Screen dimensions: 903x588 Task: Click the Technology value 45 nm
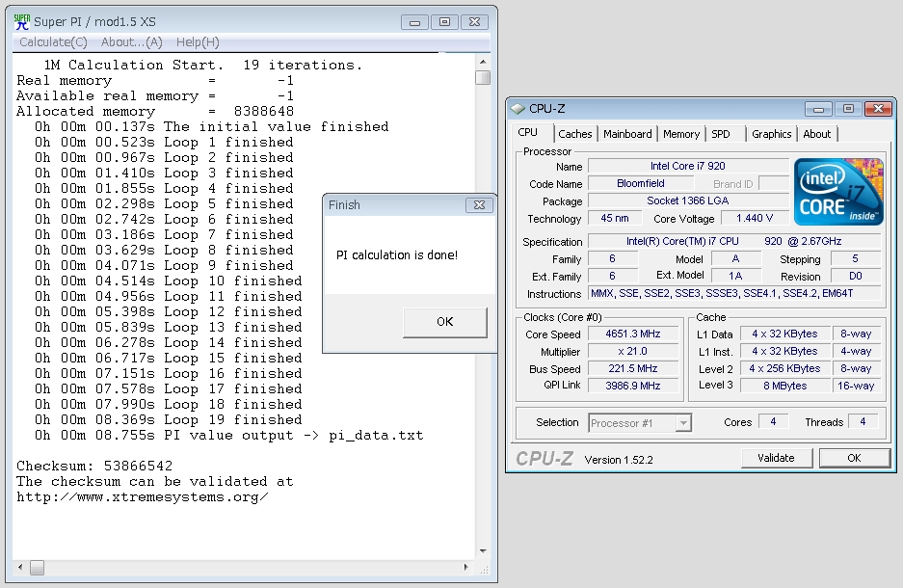[615, 218]
